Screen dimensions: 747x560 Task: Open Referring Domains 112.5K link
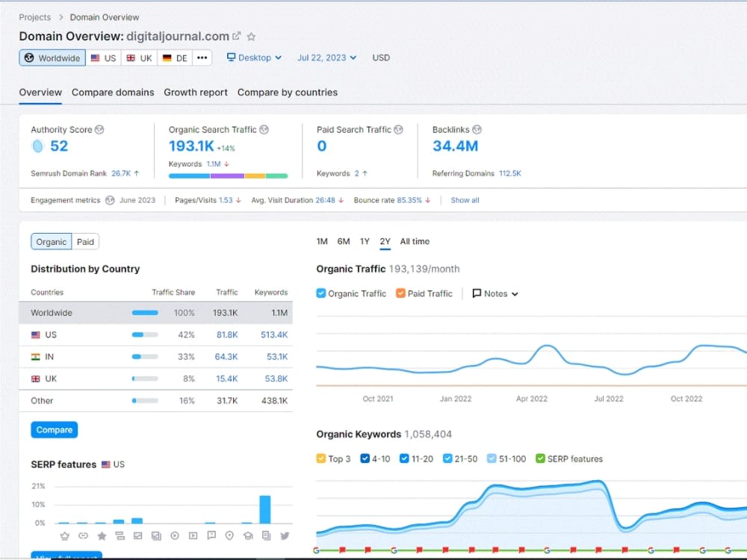[510, 173]
